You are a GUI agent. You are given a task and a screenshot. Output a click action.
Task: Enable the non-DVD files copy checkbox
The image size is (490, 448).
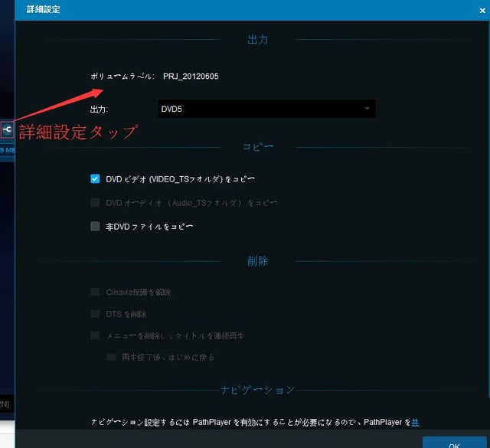(x=95, y=226)
